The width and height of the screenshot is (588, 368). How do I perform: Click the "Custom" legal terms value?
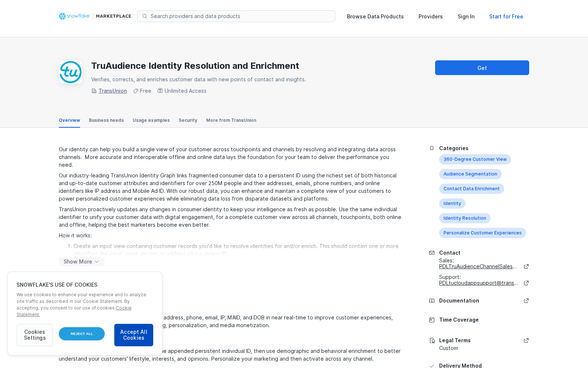click(448, 348)
